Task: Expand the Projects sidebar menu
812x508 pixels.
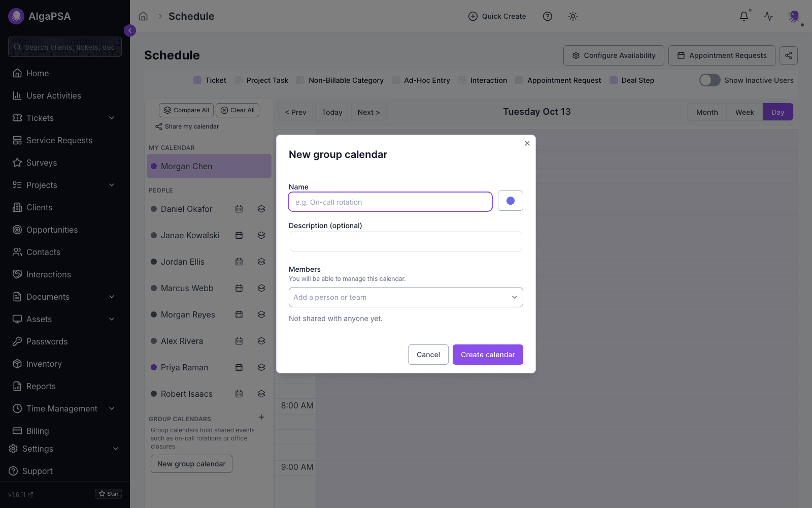Action: point(65,185)
